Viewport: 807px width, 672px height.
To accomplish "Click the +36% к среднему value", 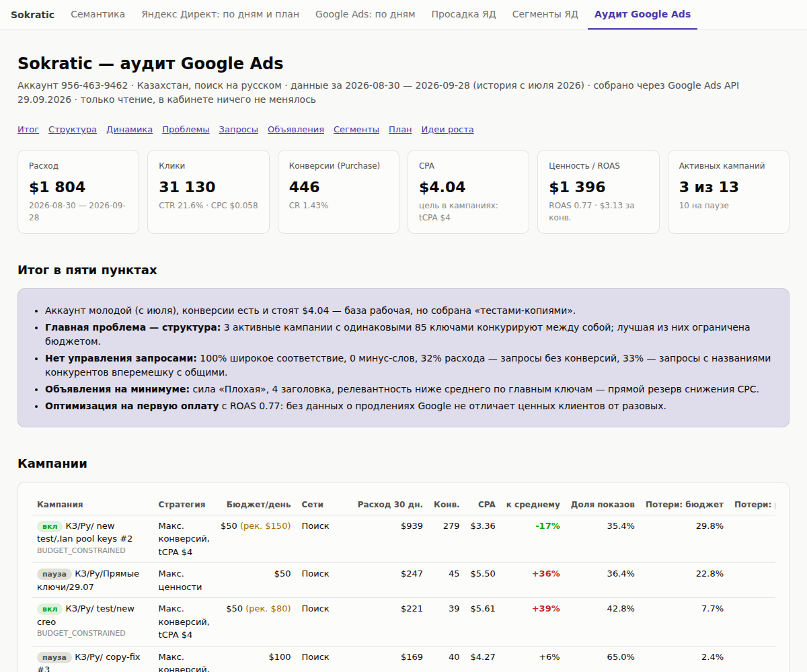I will click(x=546, y=573).
